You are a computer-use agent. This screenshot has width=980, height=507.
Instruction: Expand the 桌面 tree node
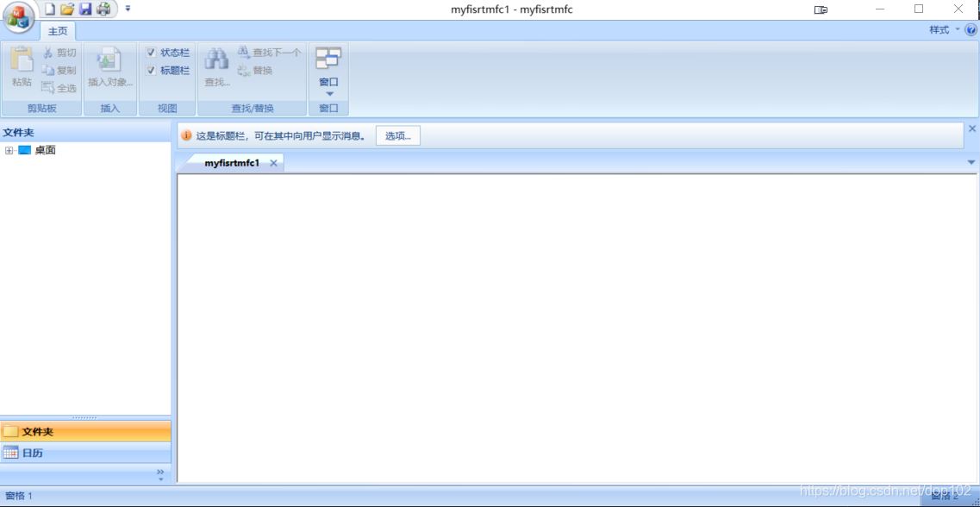tap(9, 151)
